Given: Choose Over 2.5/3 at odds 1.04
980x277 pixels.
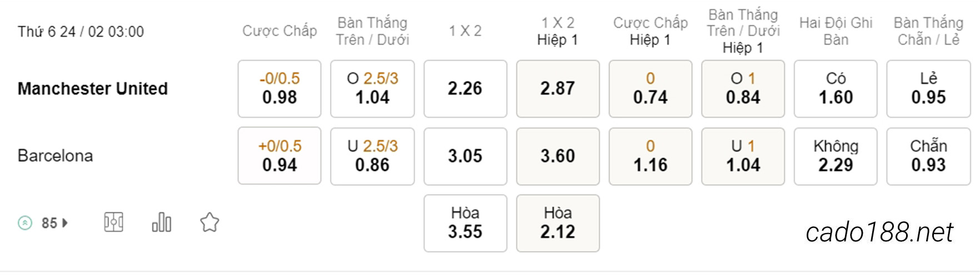Looking at the screenshot, I should tap(372, 89).
